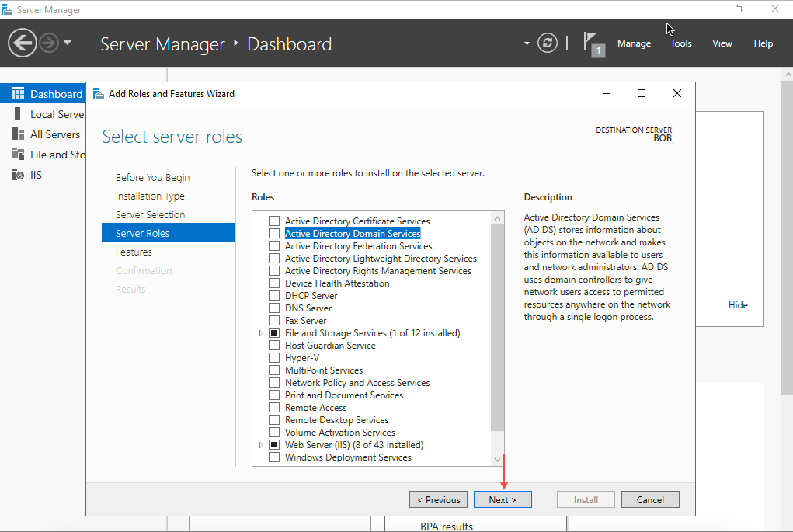
Task: Go to Installation Type wizard step
Action: [x=150, y=196]
